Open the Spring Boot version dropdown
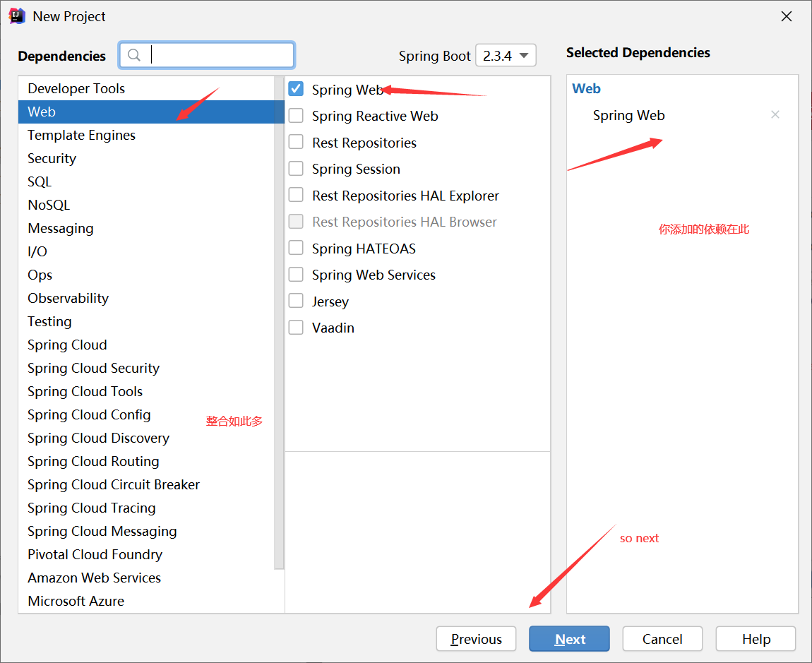This screenshot has width=812, height=663. pos(506,55)
